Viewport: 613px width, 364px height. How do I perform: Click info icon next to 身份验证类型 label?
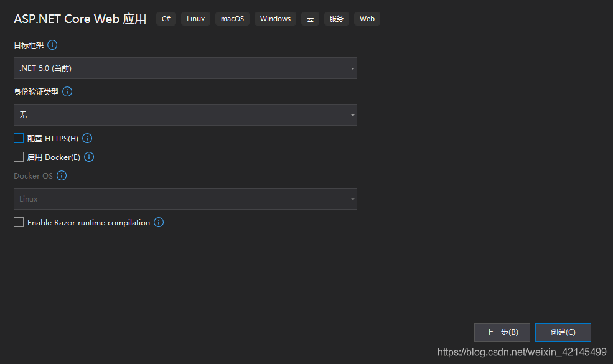[67, 91]
